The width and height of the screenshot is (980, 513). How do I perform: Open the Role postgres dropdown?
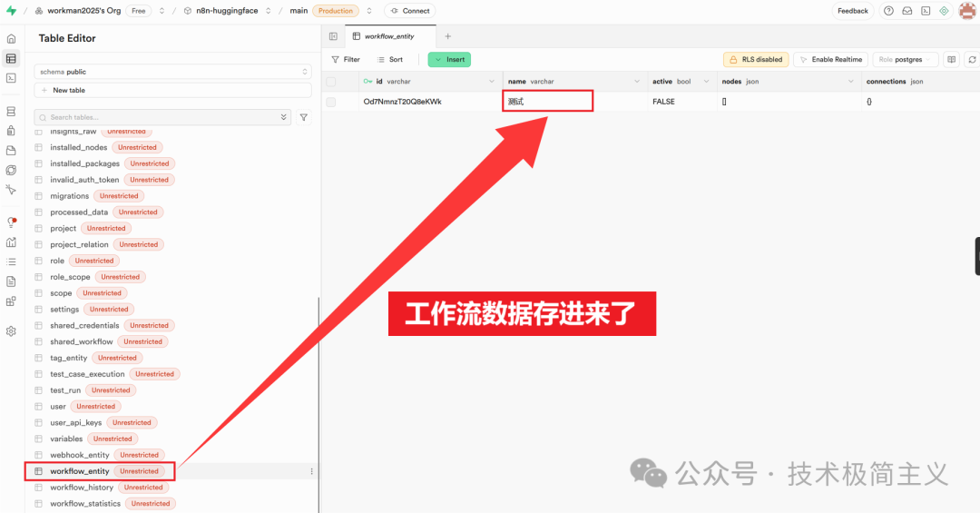(905, 59)
